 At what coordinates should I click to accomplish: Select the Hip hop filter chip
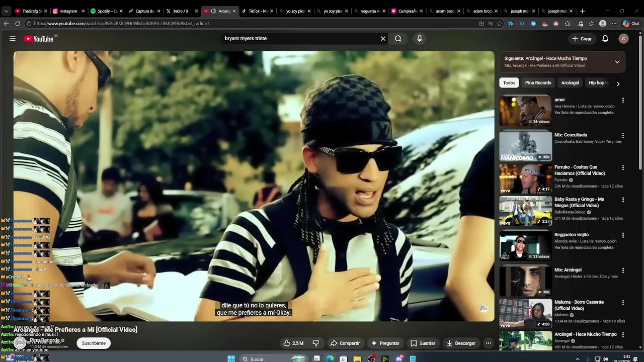click(x=598, y=83)
